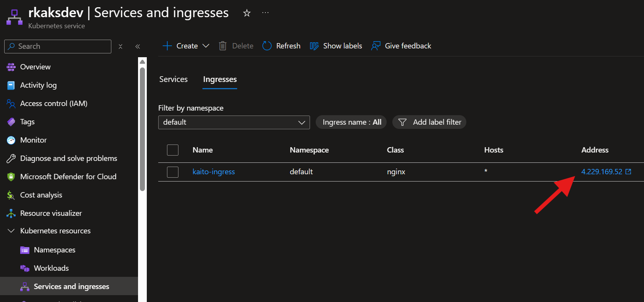Open the Resource visualizer item
Image resolution: width=644 pixels, height=302 pixels.
coord(51,213)
